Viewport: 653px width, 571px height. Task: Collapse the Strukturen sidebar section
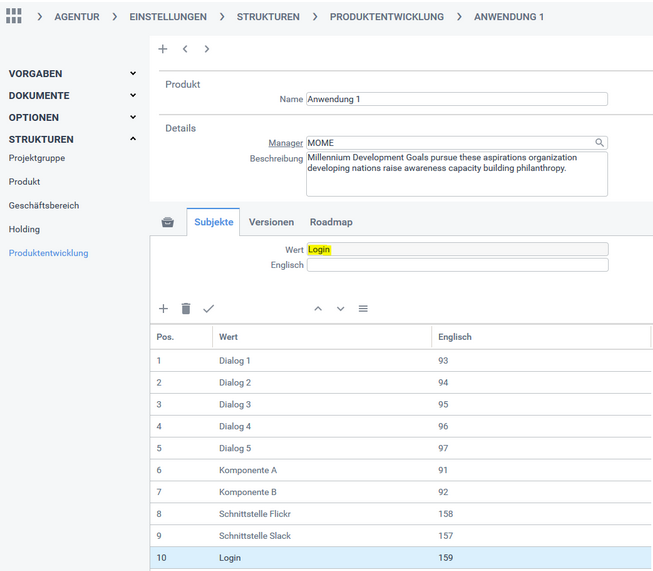(133, 139)
